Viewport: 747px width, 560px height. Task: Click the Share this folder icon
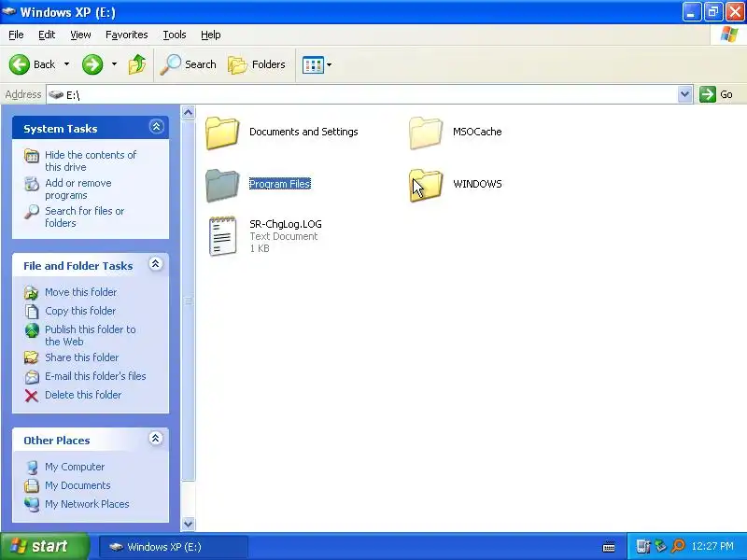[32, 357]
